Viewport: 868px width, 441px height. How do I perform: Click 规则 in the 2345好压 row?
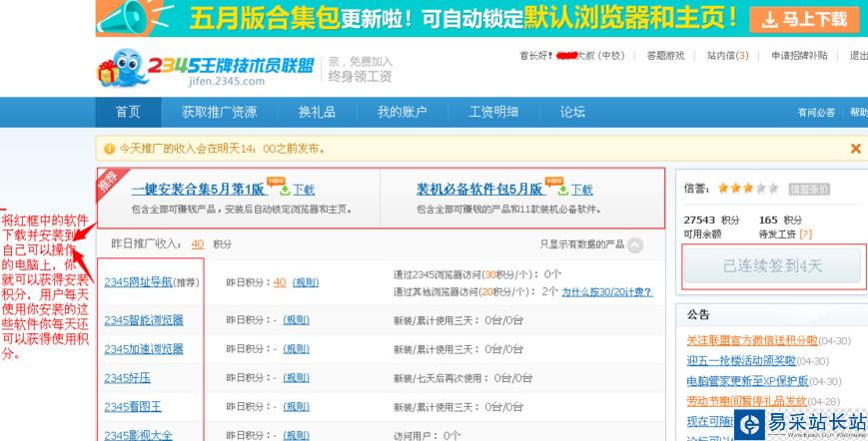(297, 378)
